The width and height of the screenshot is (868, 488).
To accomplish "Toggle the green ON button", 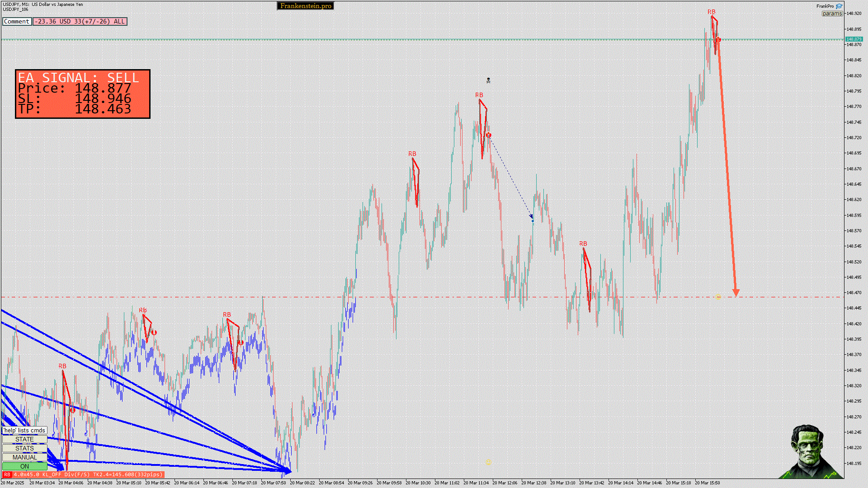I will pyautogui.click(x=24, y=466).
